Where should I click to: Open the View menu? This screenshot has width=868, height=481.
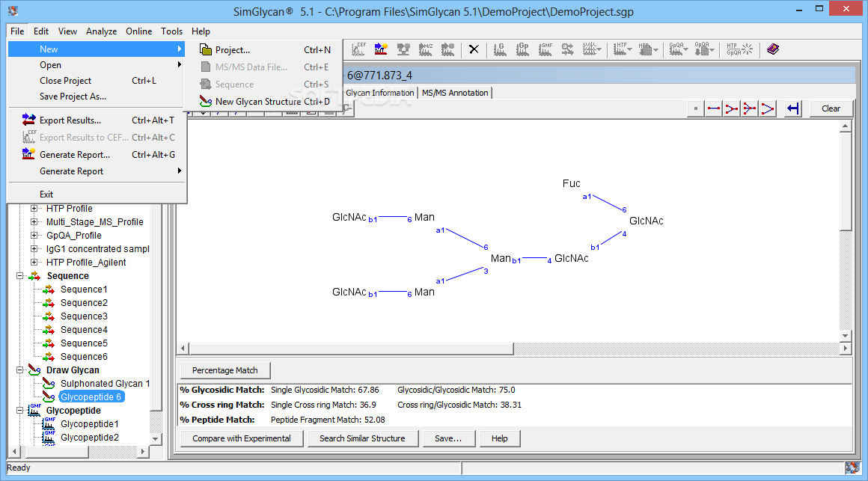point(67,31)
